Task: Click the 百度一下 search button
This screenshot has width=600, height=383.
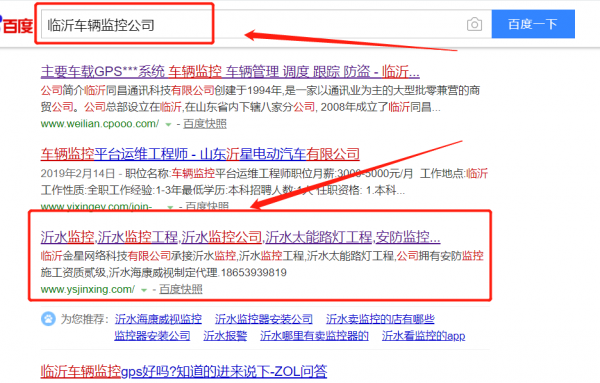Action: coord(533,24)
